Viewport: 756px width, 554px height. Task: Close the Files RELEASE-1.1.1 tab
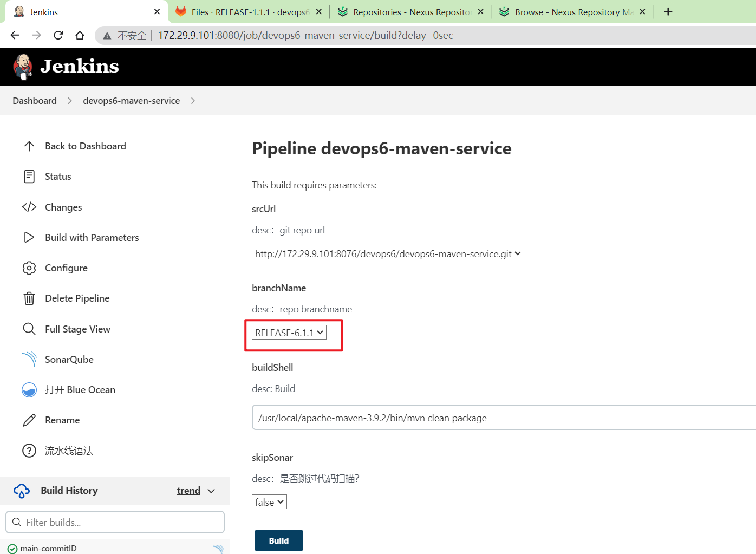[x=319, y=11]
